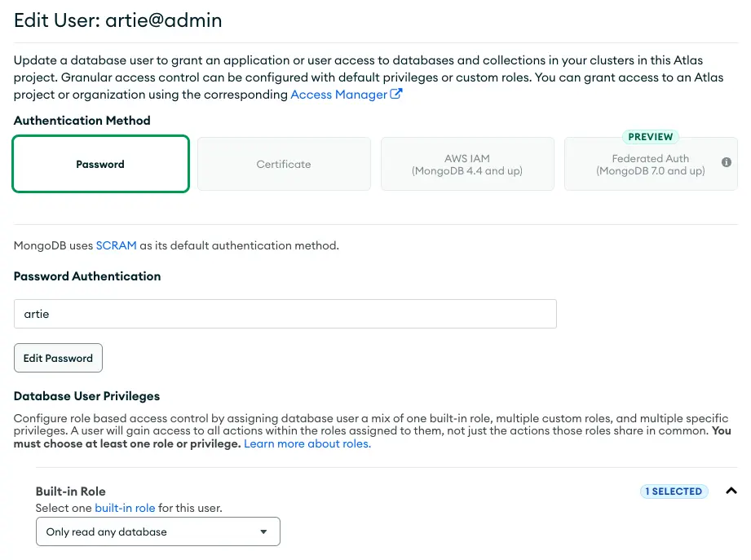Toggle the "1 SELECTED" badge
Viewport: 751px width, 560px height.
click(x=674, y=491)
